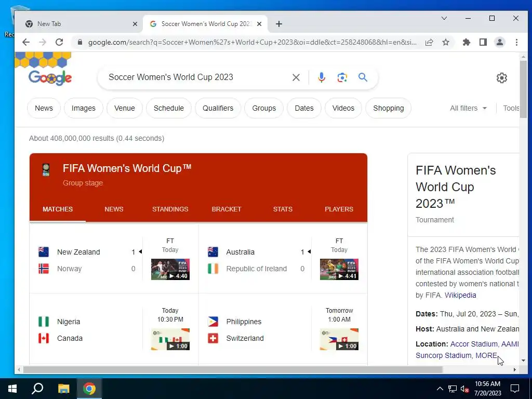The image size is (532, 399).
Task: Start voice search with the microphone
Action: tap(321, 77)
